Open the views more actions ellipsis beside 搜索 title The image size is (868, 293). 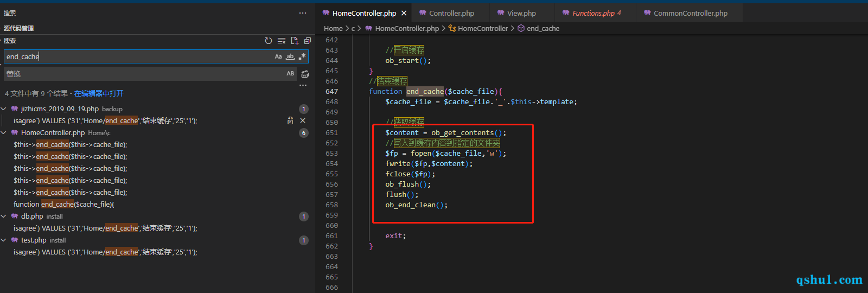303,13
